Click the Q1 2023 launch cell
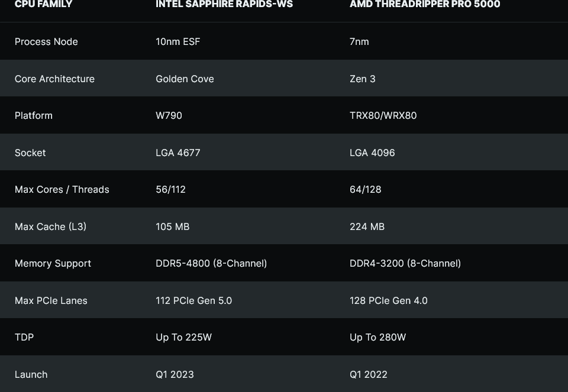This screenshot has width=568, height=392. point(175,374)
